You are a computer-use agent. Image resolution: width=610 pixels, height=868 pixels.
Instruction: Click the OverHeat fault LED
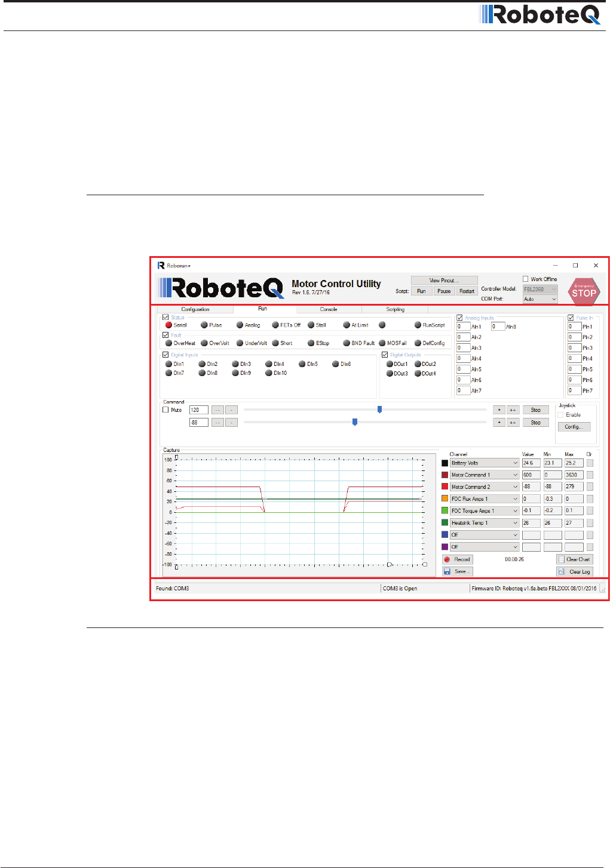tap(169, 343)
